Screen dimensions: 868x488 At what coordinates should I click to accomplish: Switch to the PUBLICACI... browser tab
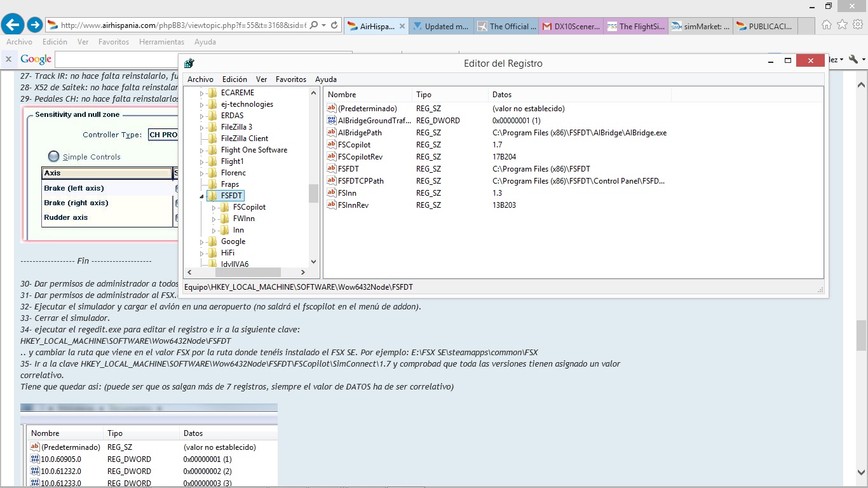(x=764, y=27)
